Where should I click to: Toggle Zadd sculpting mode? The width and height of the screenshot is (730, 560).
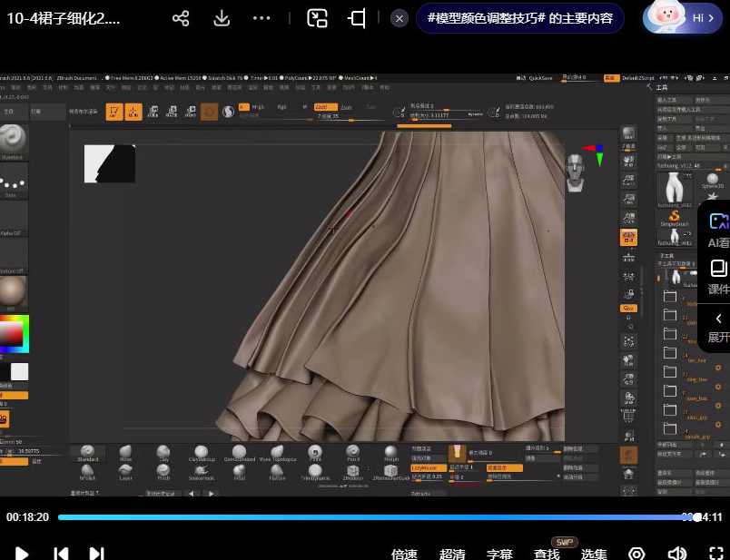tap(324, 107)
